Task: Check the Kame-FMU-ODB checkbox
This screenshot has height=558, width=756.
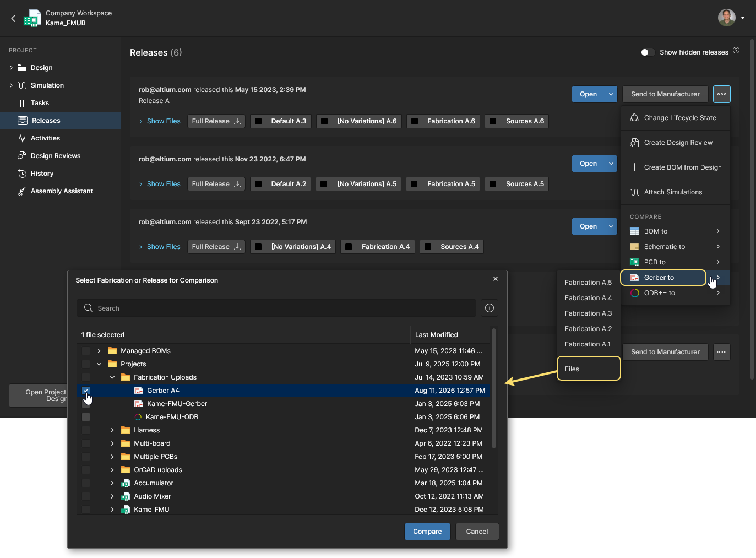Action: [x=86, y=417]
